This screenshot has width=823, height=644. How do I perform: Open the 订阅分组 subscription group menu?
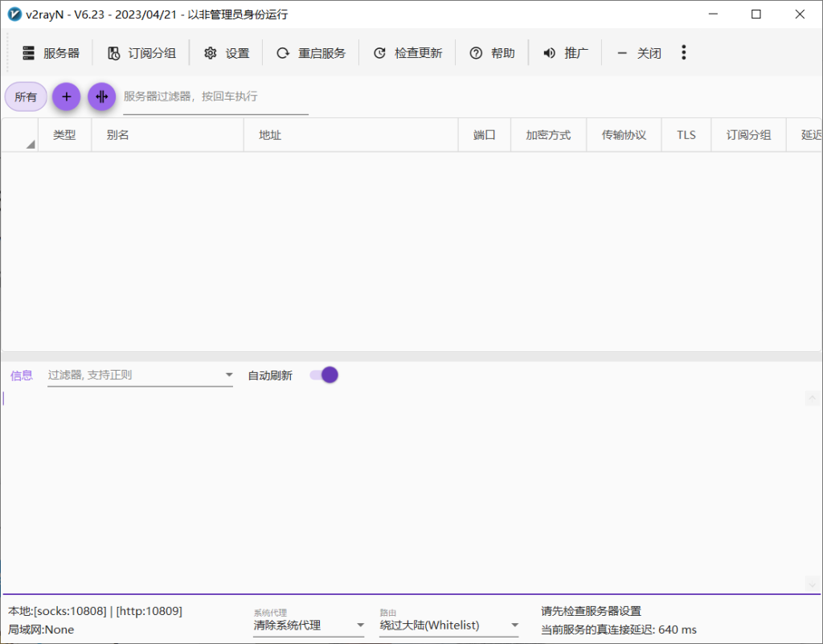pyautogui.click(x=141, y=52)
